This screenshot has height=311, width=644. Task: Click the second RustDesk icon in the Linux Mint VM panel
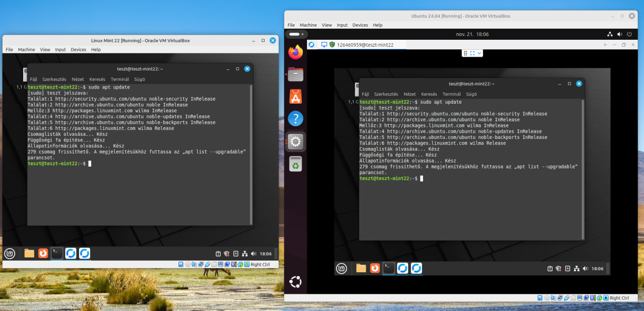85,253
